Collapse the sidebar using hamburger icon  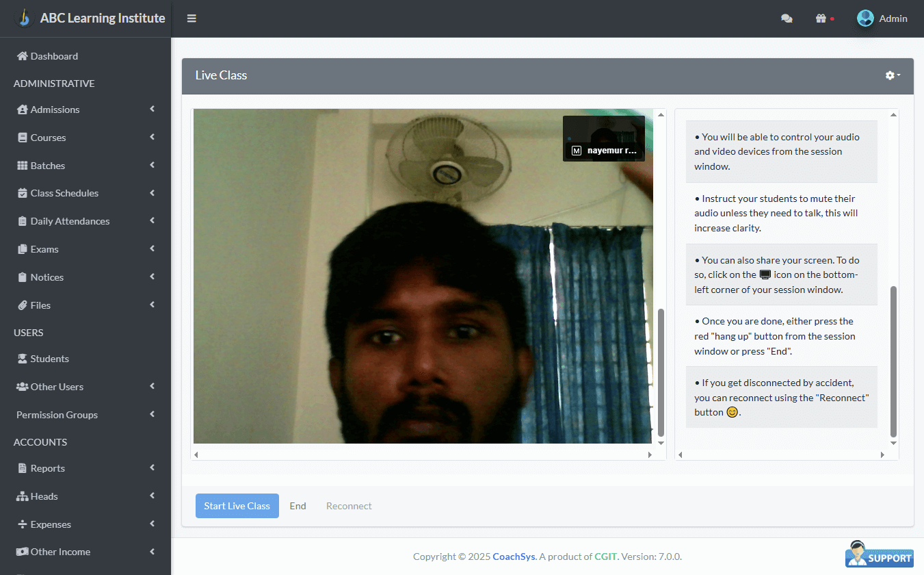pyautogui.click(x=192, y=18)
